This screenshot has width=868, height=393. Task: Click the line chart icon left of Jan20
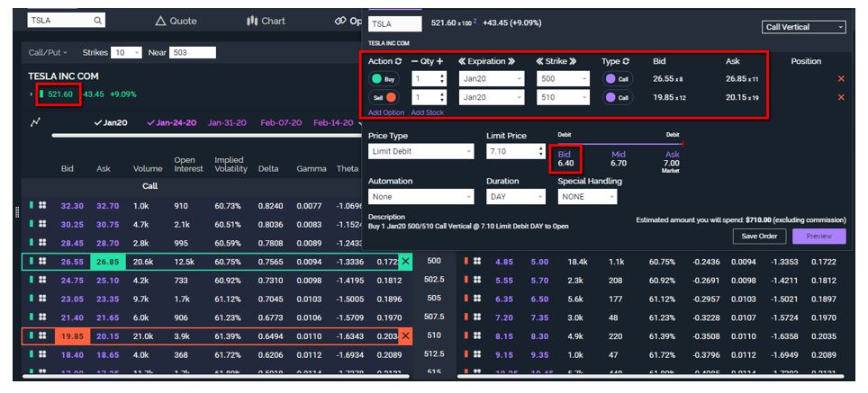[35, 122]
